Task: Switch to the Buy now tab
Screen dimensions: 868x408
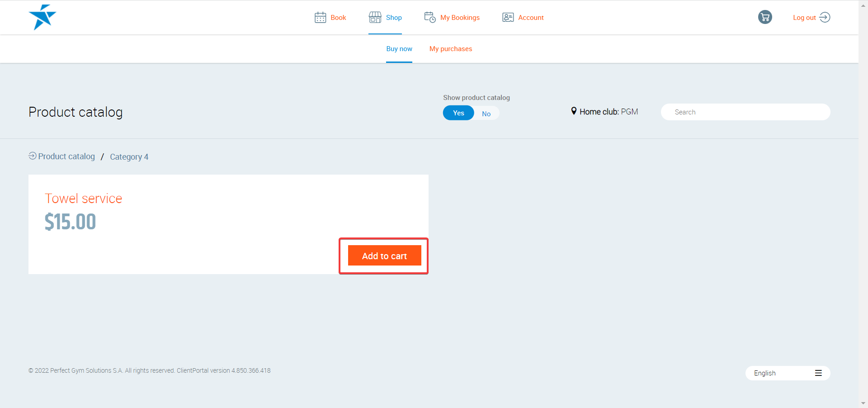Action: click(399, 49)
